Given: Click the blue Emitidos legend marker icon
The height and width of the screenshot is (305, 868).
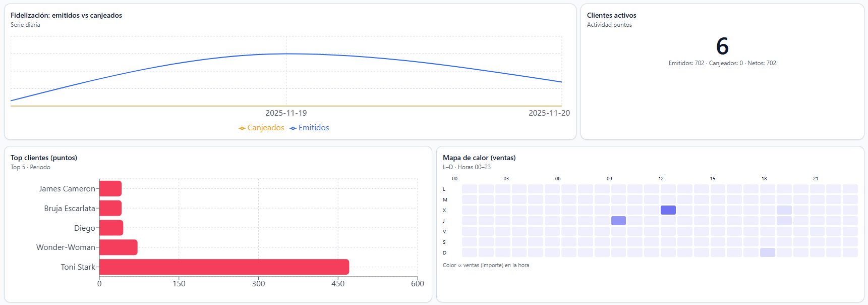Looking at the screenshot, I should point(293,128).
